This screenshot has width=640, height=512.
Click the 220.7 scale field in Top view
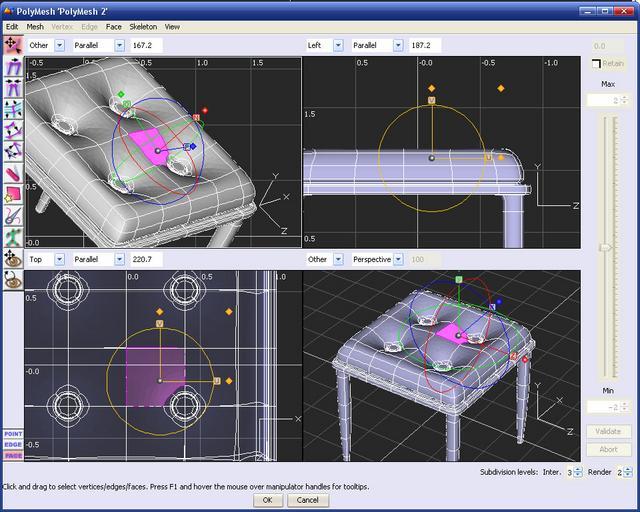[x=146, y=259]
